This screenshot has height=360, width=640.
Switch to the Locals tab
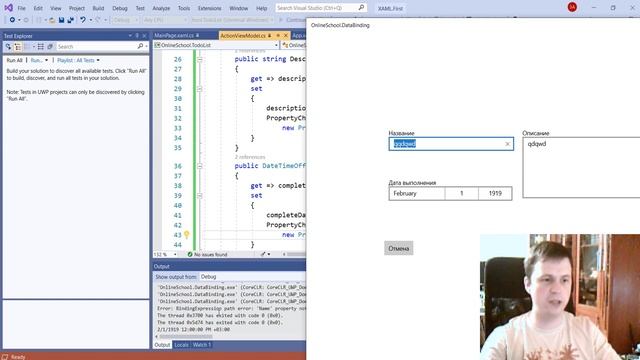[x=181, y=345]
